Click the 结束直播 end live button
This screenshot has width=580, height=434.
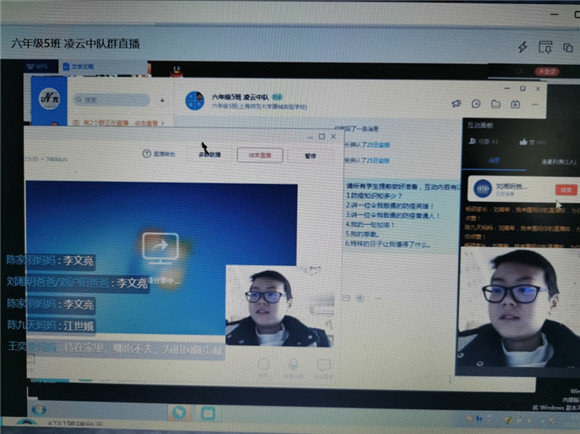point(260,155)
